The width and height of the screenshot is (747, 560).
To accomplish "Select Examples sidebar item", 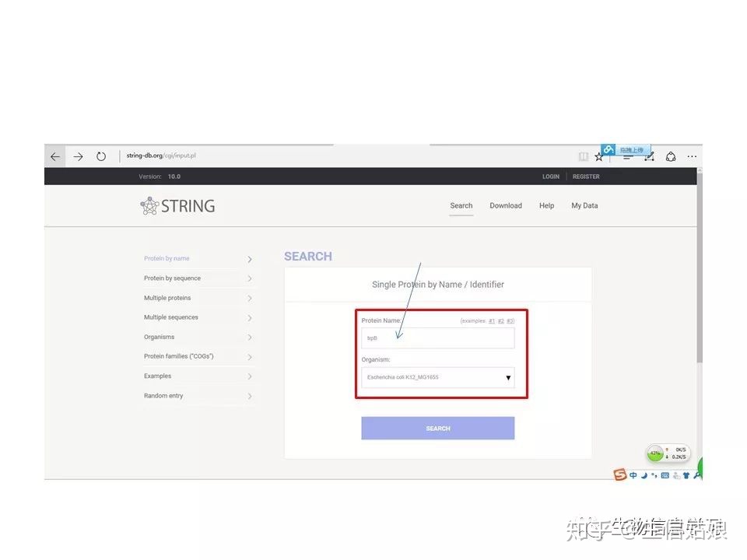I will (157, 376).
